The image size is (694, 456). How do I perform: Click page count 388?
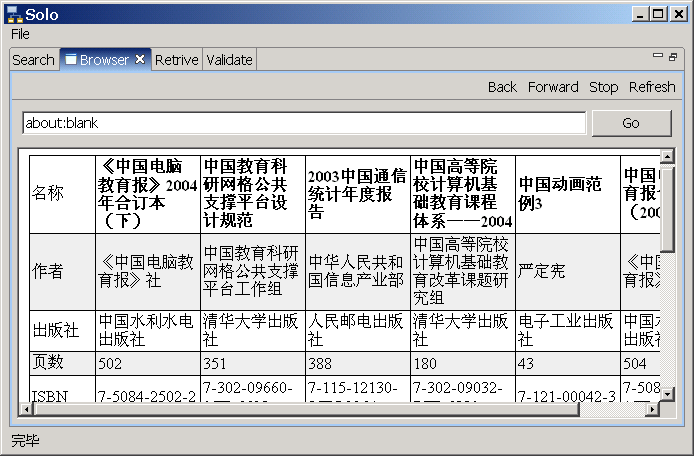358,363
